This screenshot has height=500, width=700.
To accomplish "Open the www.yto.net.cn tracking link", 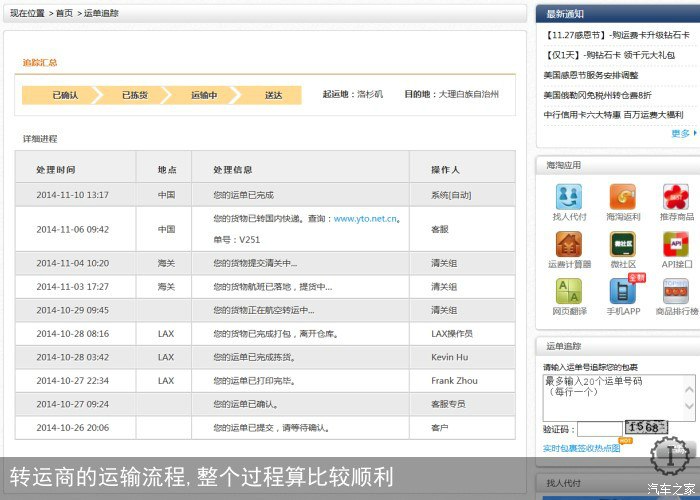I will pos(365,218).
